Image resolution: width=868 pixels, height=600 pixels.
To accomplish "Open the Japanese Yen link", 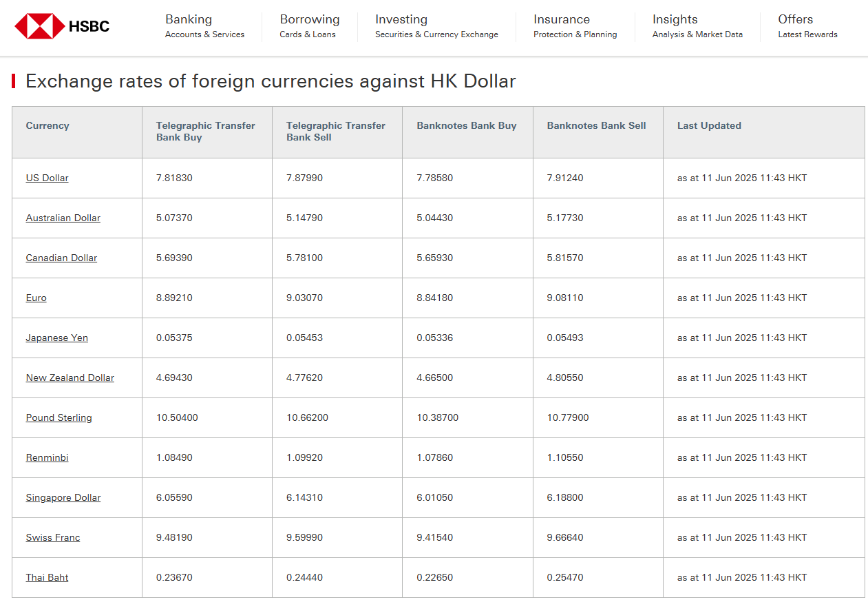I will 57,338.
